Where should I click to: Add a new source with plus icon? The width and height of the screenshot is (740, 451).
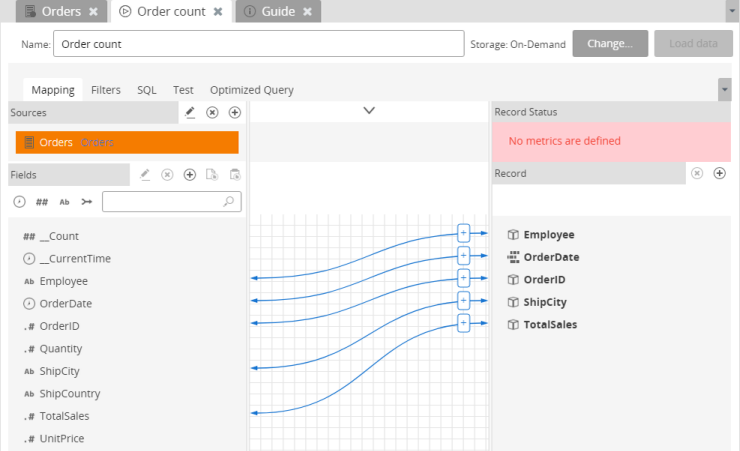[235, 112]
